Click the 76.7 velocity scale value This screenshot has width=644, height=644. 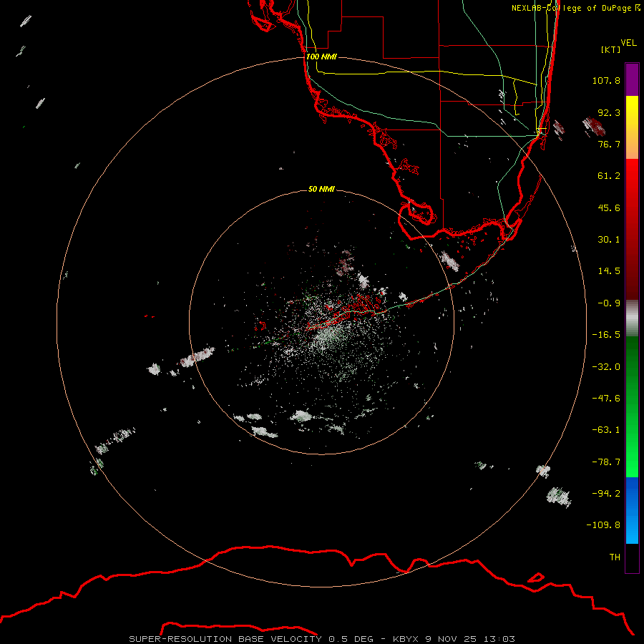(609, 144)
